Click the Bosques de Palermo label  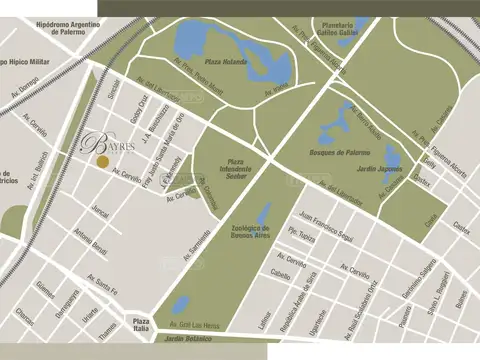click(340, 153)
